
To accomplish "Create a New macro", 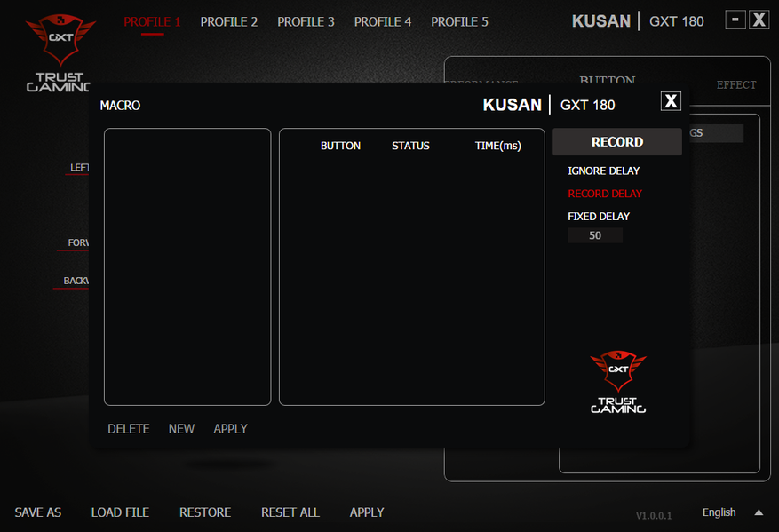I will (x=181, y=429).
